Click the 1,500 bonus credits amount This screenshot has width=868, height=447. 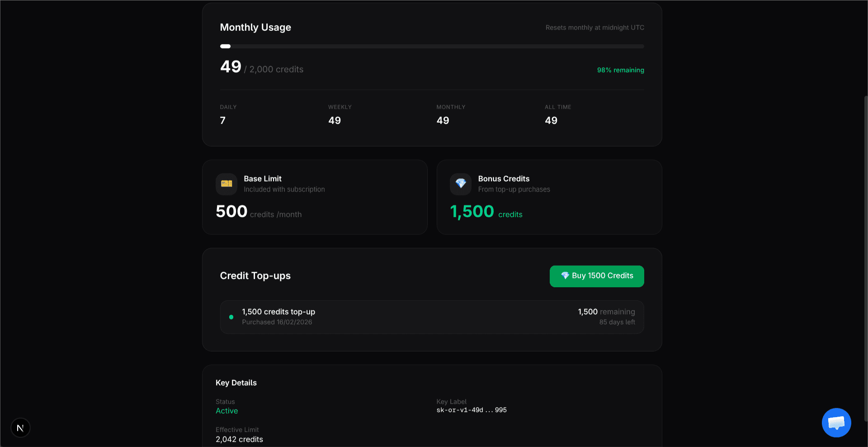click(x=472, y=212)
